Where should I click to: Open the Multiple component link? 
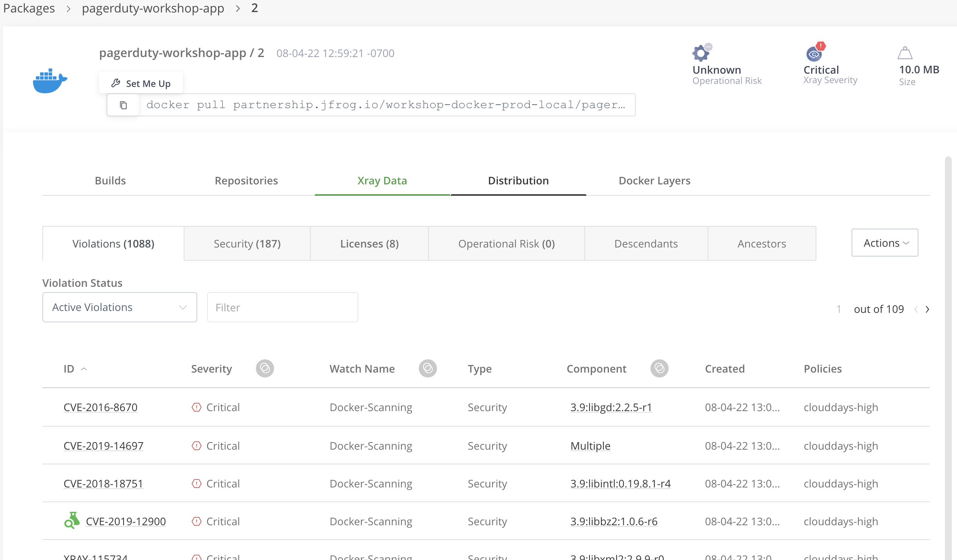590,446
